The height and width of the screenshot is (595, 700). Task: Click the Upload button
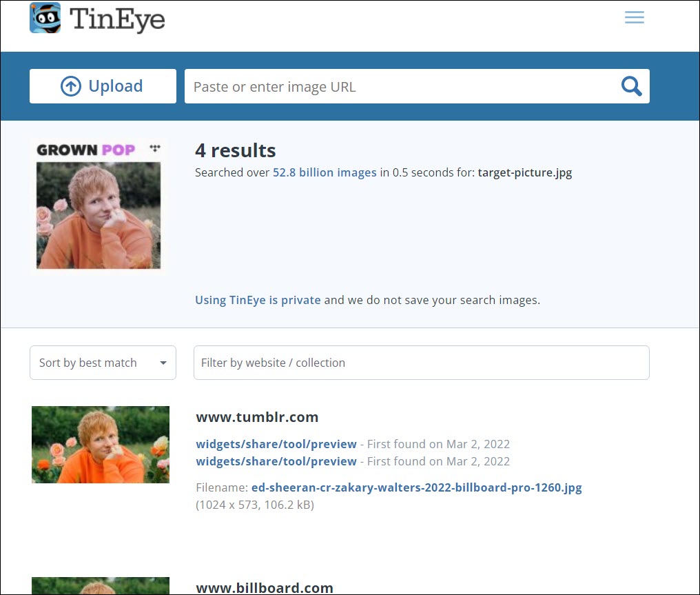tap(103, 86)
